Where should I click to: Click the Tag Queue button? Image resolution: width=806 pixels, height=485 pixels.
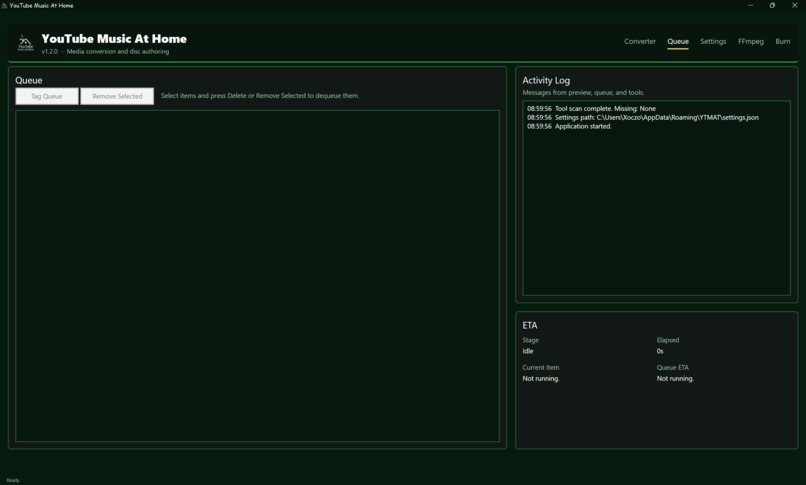47,96
